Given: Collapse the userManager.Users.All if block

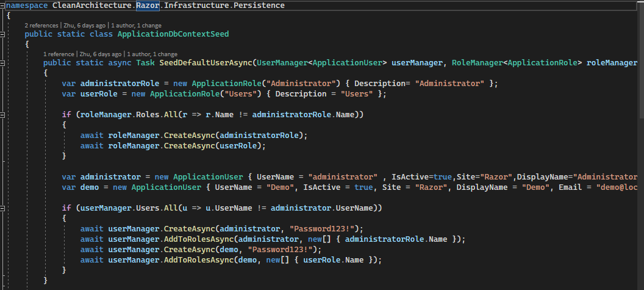Looking at the screenshot, I should click(2, 208).
